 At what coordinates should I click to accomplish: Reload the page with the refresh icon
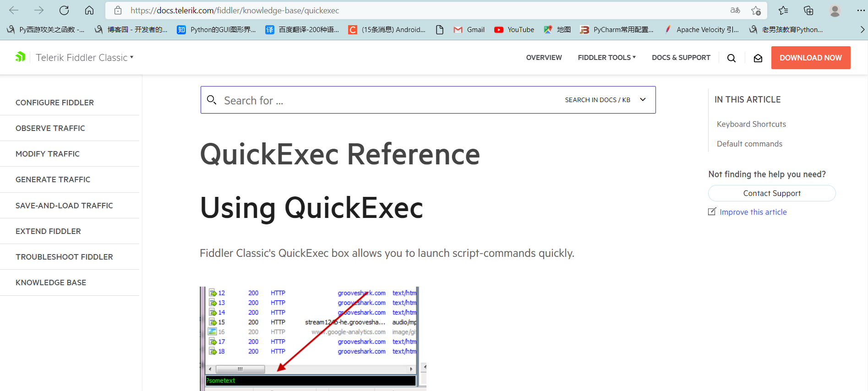64,10
